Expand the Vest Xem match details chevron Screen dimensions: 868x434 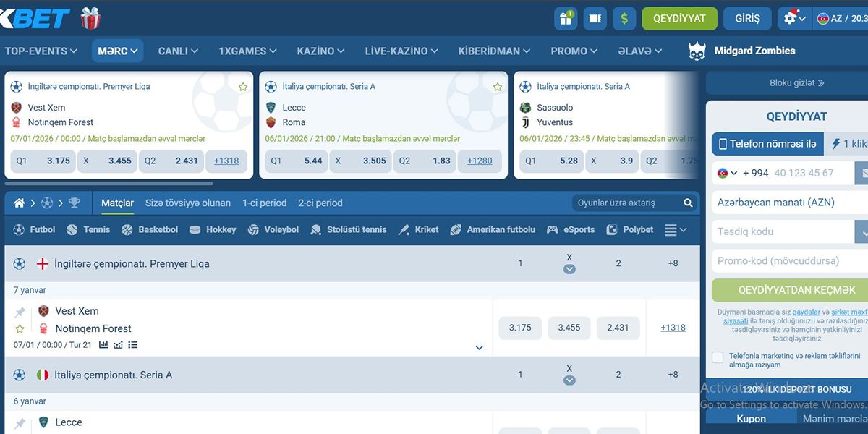479,348
